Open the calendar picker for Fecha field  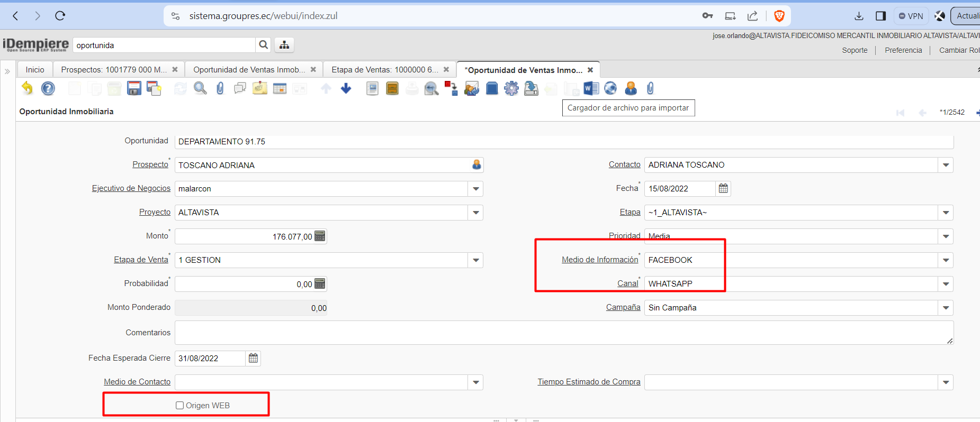click(723, 188)
